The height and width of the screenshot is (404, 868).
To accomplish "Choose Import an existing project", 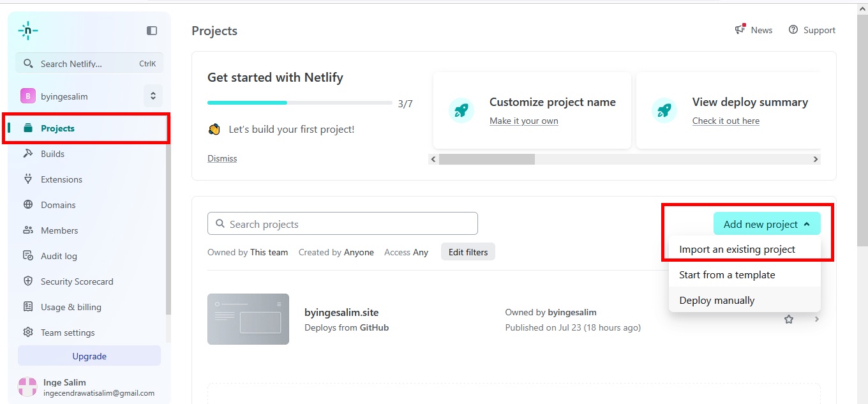I will (737, 249).
